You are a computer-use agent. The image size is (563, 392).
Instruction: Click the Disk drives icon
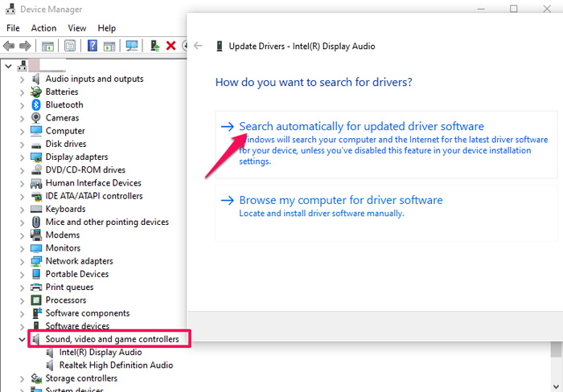(36, 145)
